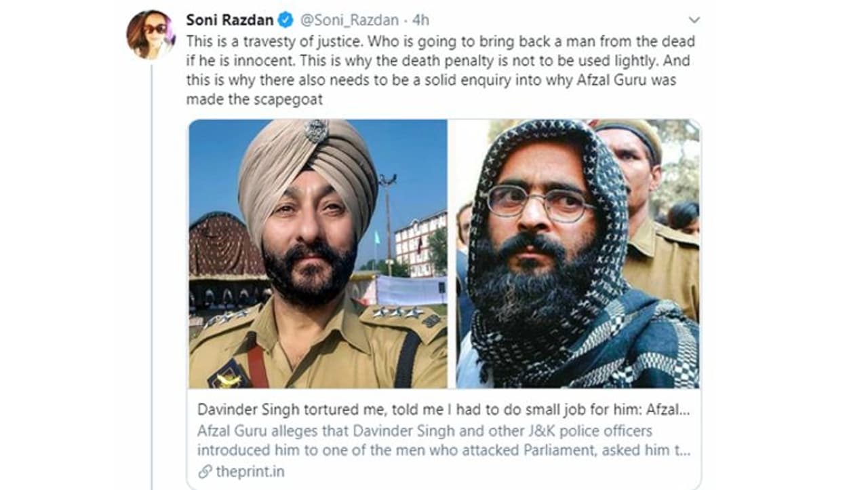The height and width of the screenshot is (490, 868).
Task: Open Soni Razdan's profile avatar
Action: (x=151, y=35)
